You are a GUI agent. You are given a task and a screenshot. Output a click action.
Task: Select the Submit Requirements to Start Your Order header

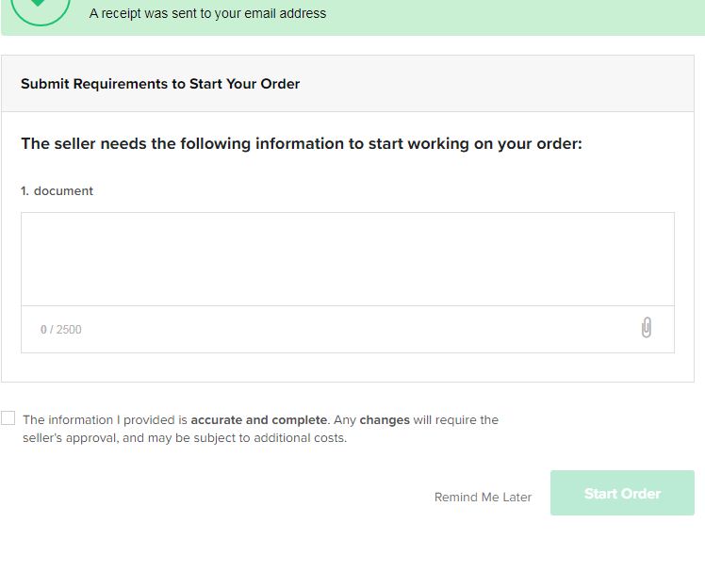(x=160, y=84)
